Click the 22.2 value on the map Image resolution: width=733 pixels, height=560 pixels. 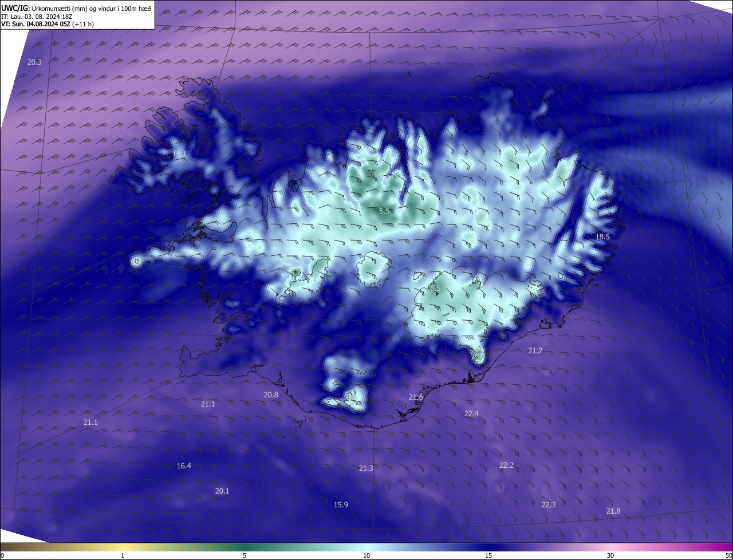[x=506, y=465]
